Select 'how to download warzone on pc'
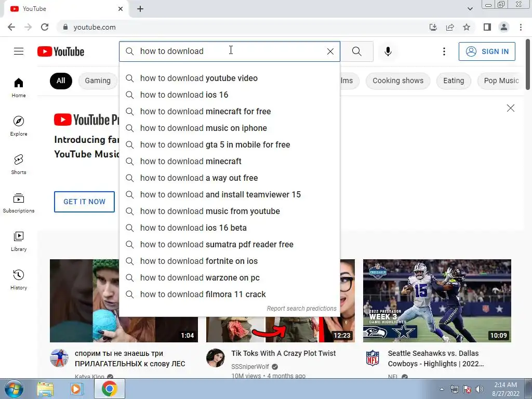 229,277
